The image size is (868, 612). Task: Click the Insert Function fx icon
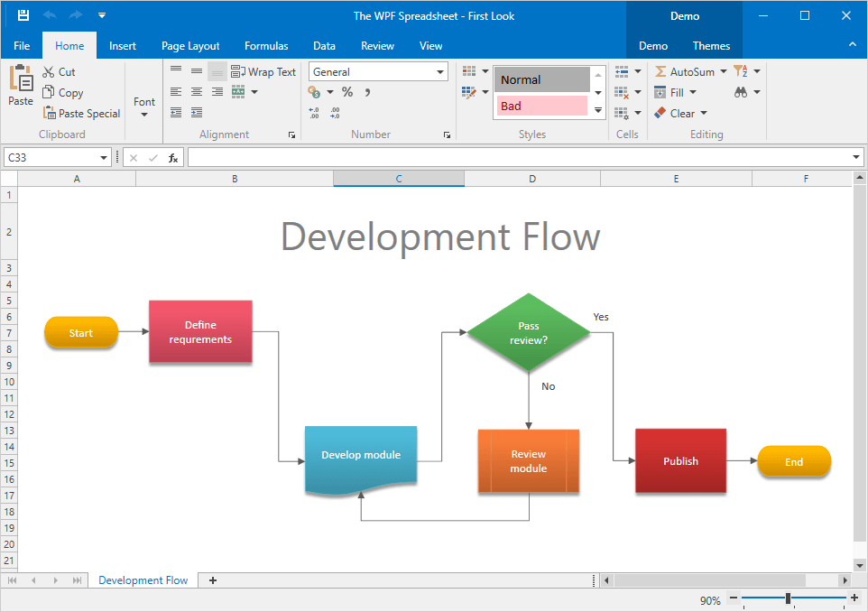pyautogui.click(x=173, y=158)
